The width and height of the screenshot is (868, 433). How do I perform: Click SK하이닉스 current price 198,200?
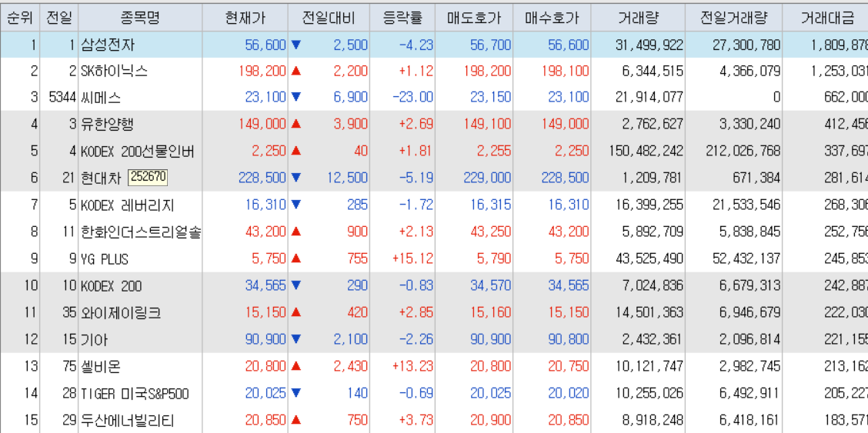[262, 72]
